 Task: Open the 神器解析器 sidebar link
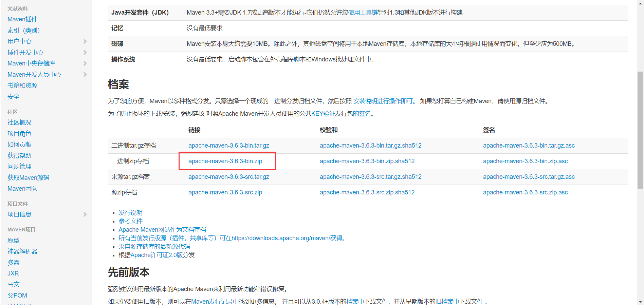(x=22, y=251)
